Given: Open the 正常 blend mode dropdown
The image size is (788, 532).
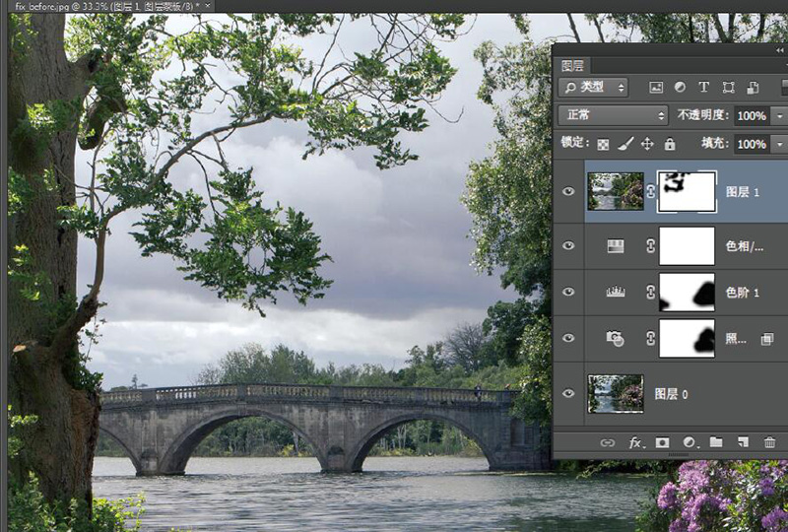Looking at the screenshot, I should pyautogui.click(x=613, y=115).
